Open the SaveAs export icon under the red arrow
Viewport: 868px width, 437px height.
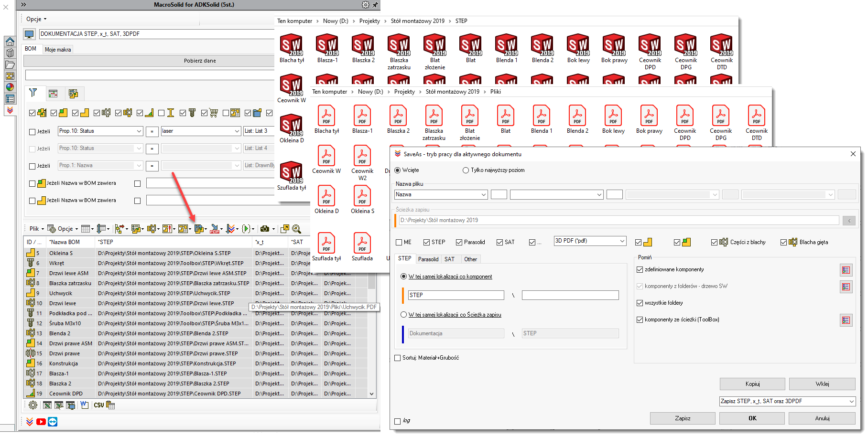pos(199,229)
